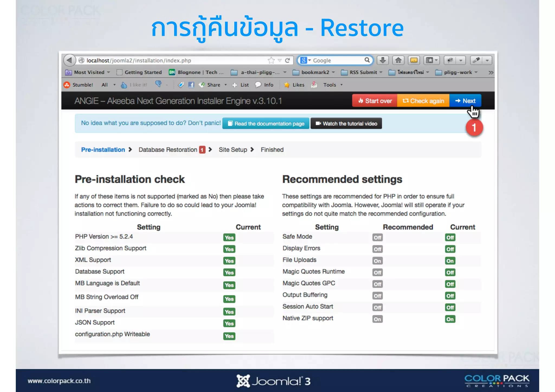Click the eyedropper toolbar icon
Viewport: 555px width, 392px height.
tap(476, 60)
